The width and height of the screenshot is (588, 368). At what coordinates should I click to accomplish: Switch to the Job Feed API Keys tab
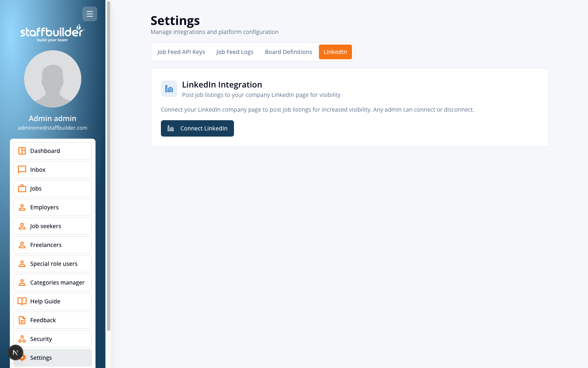(181, 52)
